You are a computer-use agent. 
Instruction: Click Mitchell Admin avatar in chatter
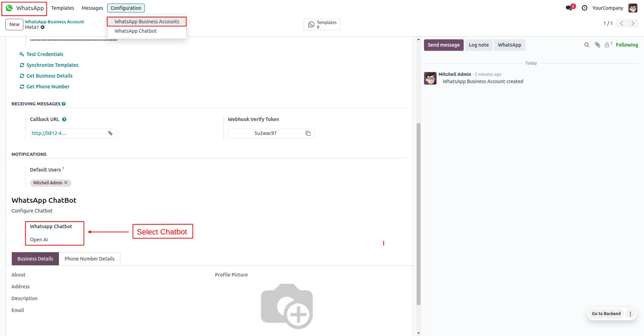pos(430,78)
